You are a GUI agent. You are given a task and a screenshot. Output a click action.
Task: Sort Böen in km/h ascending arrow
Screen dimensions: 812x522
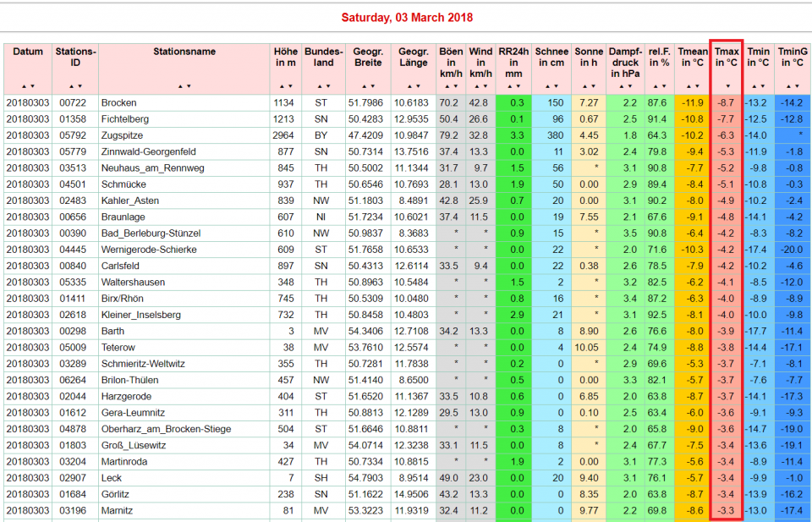pos(445,86)
